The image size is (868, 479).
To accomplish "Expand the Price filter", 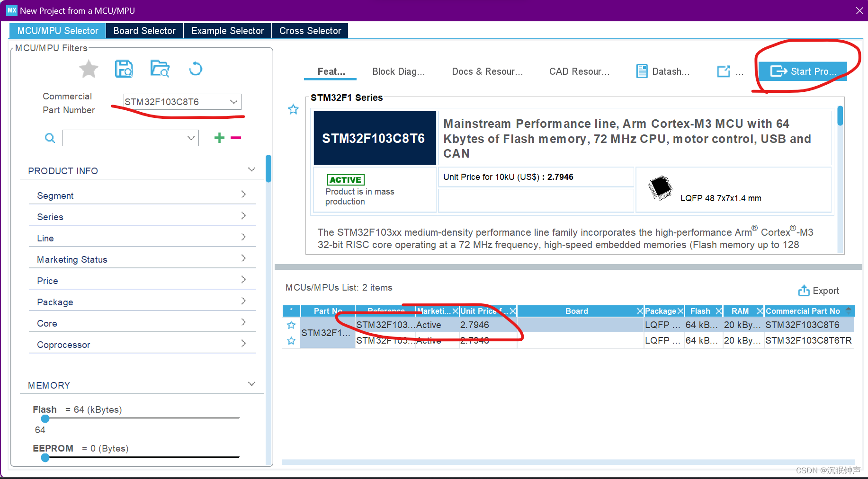I will point(243,279).
